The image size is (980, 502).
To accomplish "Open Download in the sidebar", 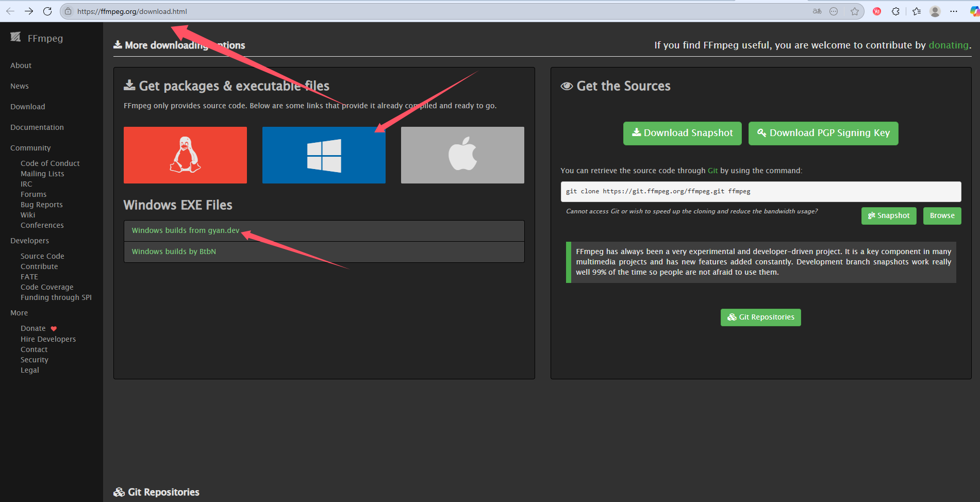I will pos(28,107).
